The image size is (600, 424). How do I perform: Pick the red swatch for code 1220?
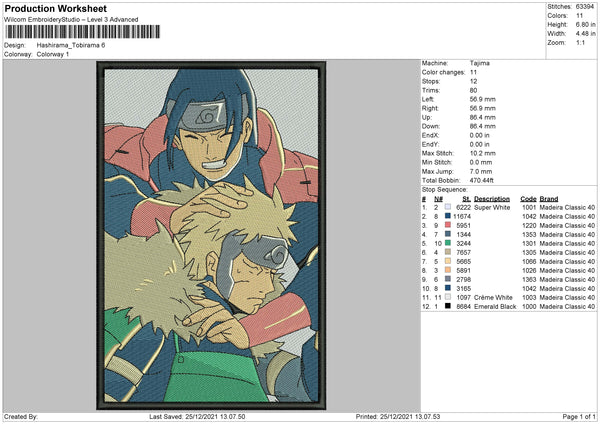coord(448,225)
